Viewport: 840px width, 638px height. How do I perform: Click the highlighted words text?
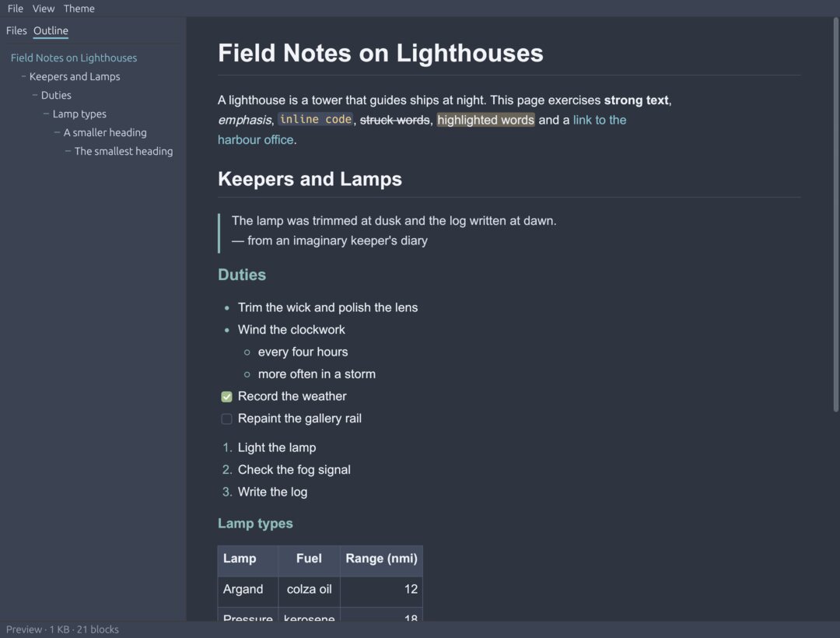tap(486, 120)
